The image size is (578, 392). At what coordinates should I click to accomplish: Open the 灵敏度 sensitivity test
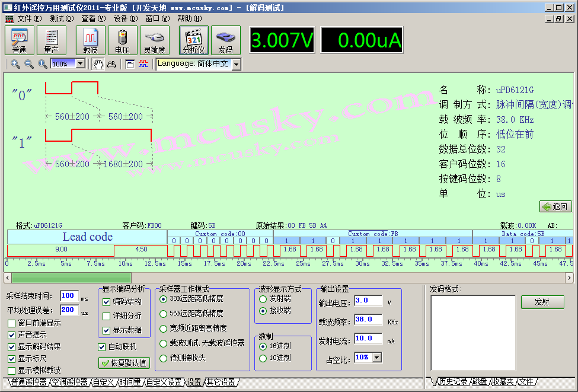(x=154, y=40)
